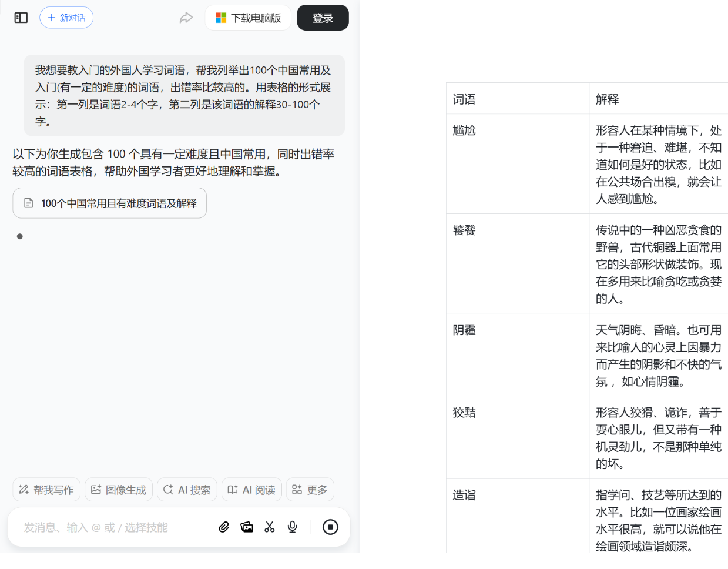Choose the AI 阅读 skill
728x569 pixels.
251,490
